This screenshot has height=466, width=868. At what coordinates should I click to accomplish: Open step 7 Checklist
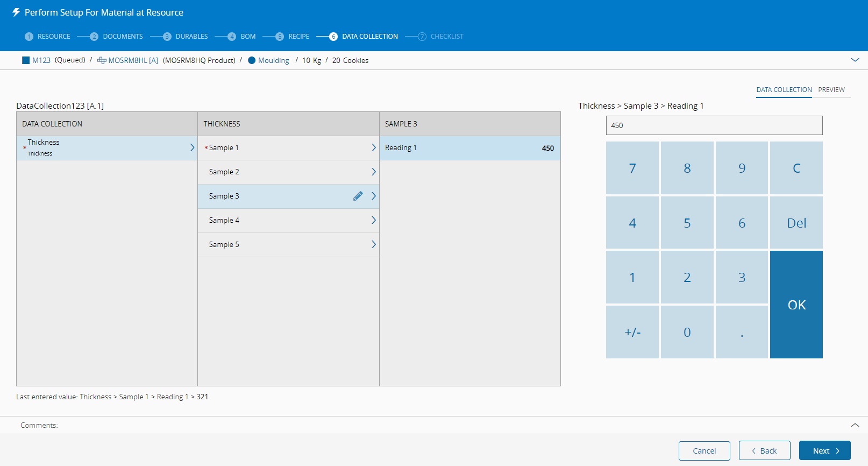pos(440,37)
